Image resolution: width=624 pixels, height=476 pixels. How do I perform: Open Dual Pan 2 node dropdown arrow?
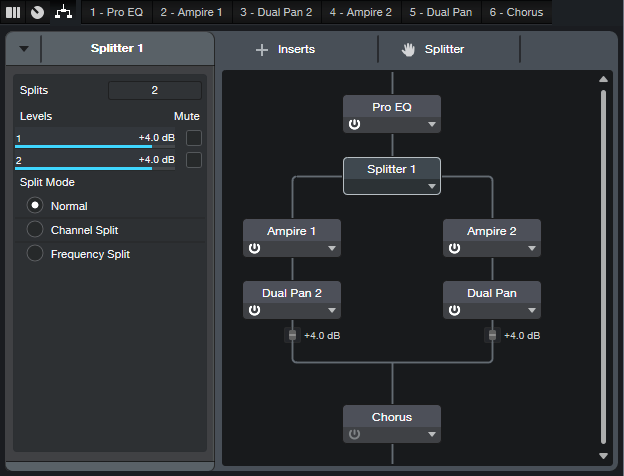click(x=332, y=310)
